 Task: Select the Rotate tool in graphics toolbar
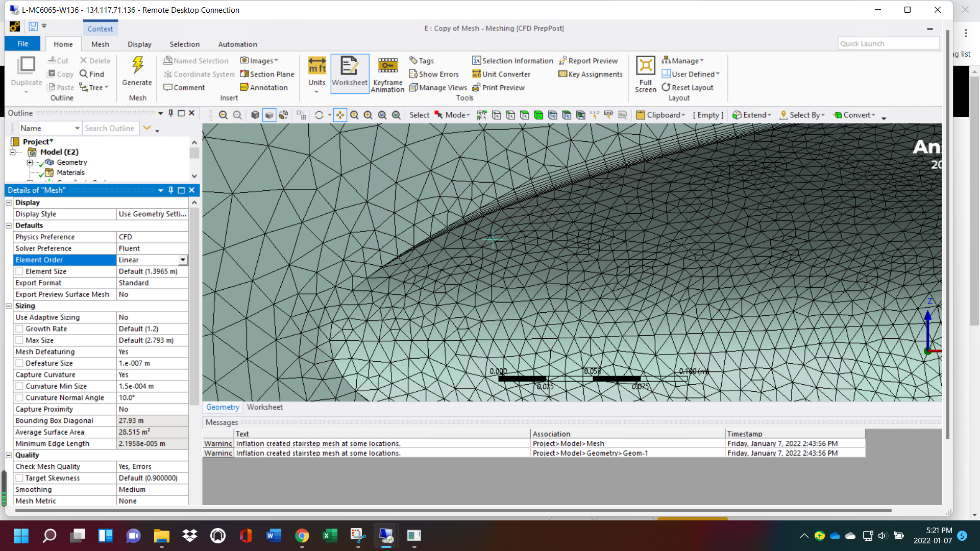(x=319, y=115)
